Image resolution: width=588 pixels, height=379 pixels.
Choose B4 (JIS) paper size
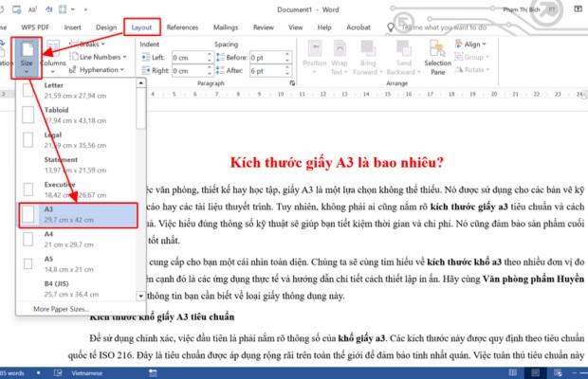77,289
